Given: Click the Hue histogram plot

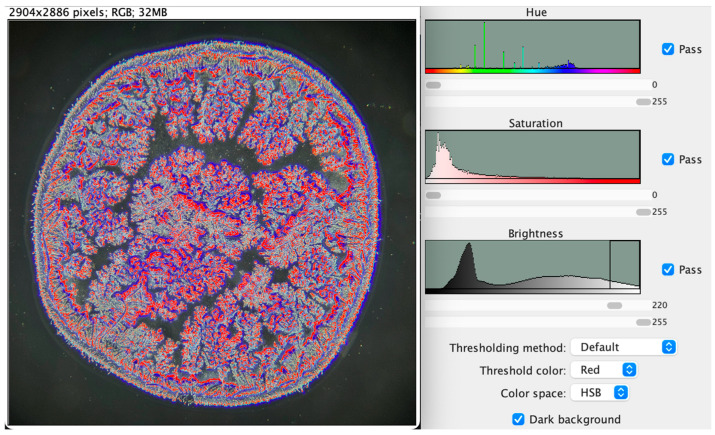Looking at the screenshot, I should click(533, 47).
